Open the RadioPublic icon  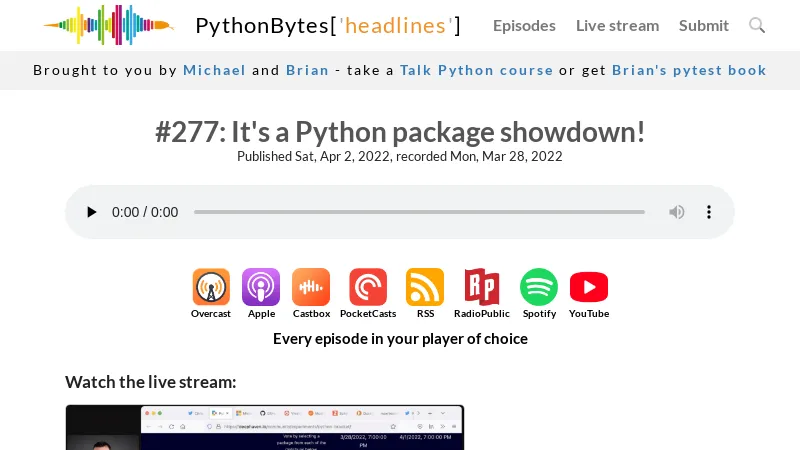pyautogui.click(x=482, y=287)
